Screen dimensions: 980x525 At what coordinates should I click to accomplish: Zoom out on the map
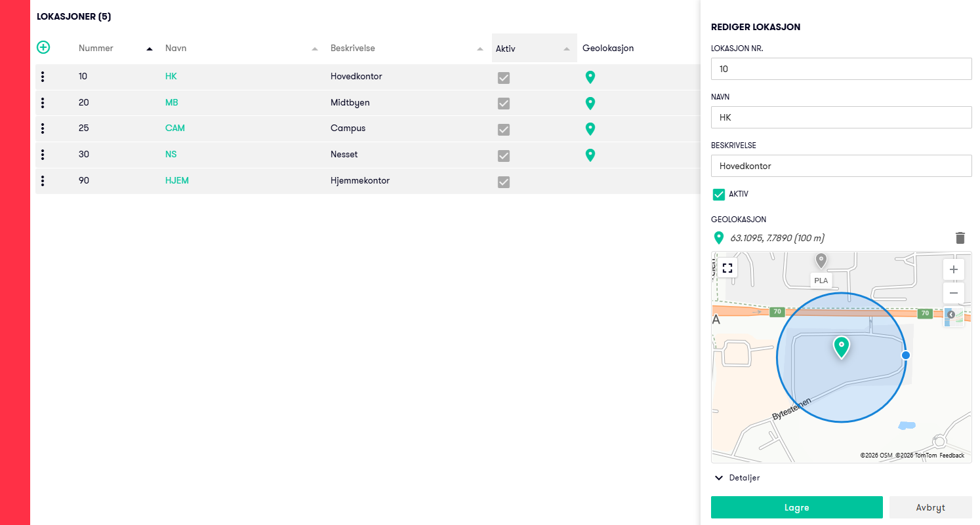click(954, 293)
